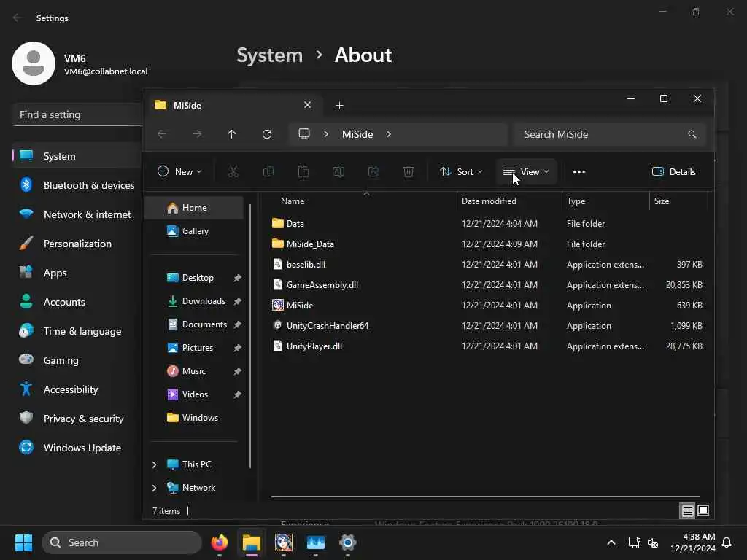Close the MiSide tab

[308, 105]
